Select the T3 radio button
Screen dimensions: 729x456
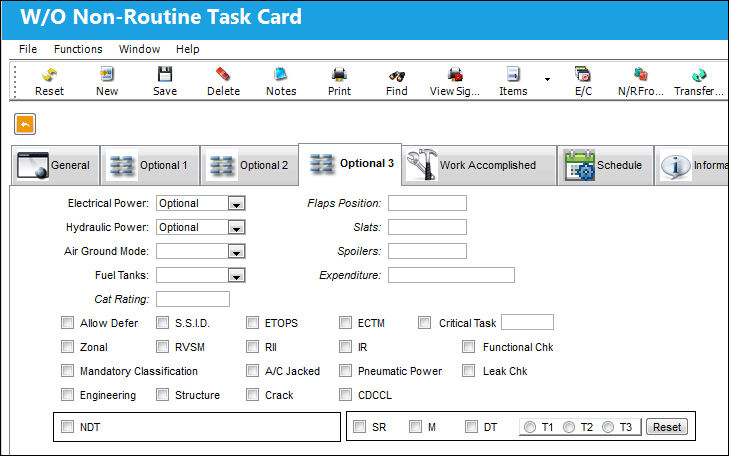[x=608, y=427]
